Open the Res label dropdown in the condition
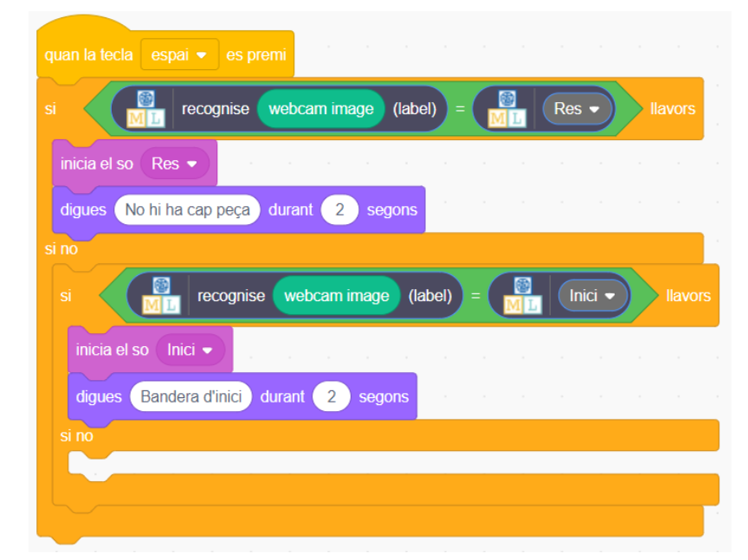Viewport: 748px width, 560px height. 577,109
